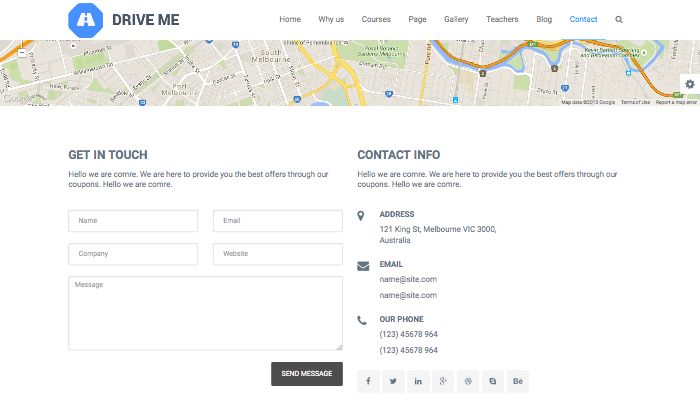This screenshot has height=394, width=700.
Task: Open the map Terms of Use link
Action: [x=635, y=102]
